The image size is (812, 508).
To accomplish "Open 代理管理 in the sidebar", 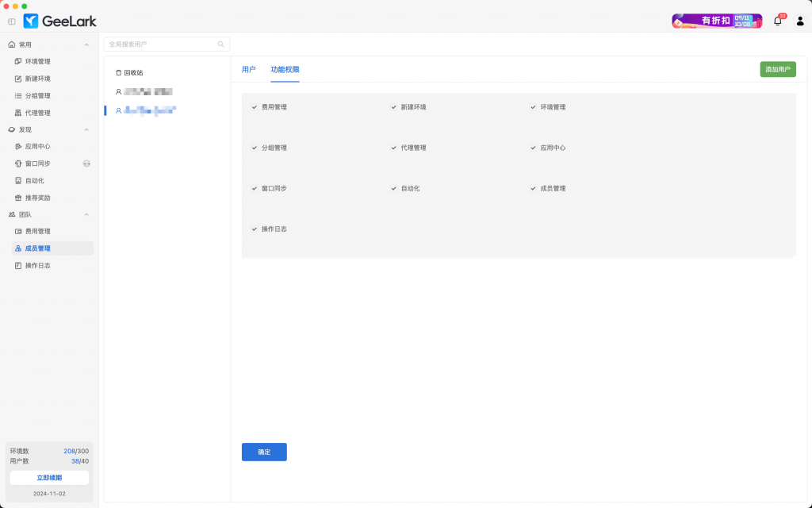I will (x=37, y=113).
